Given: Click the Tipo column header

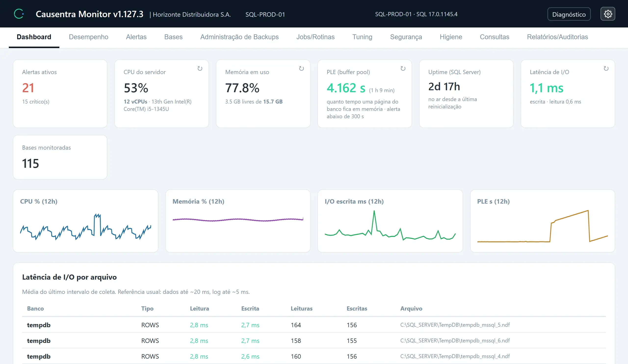Looking at the screenshot, I should [x=147, y=308].
